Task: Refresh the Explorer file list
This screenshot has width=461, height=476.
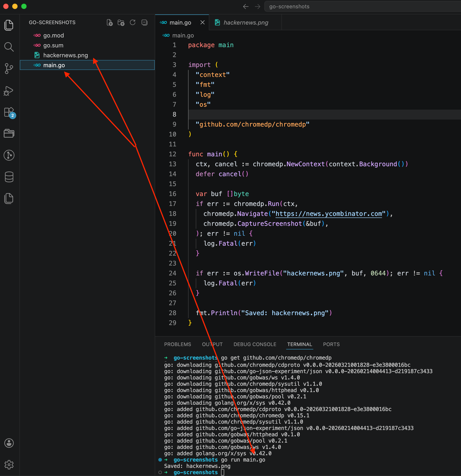Action: (133, 22)
